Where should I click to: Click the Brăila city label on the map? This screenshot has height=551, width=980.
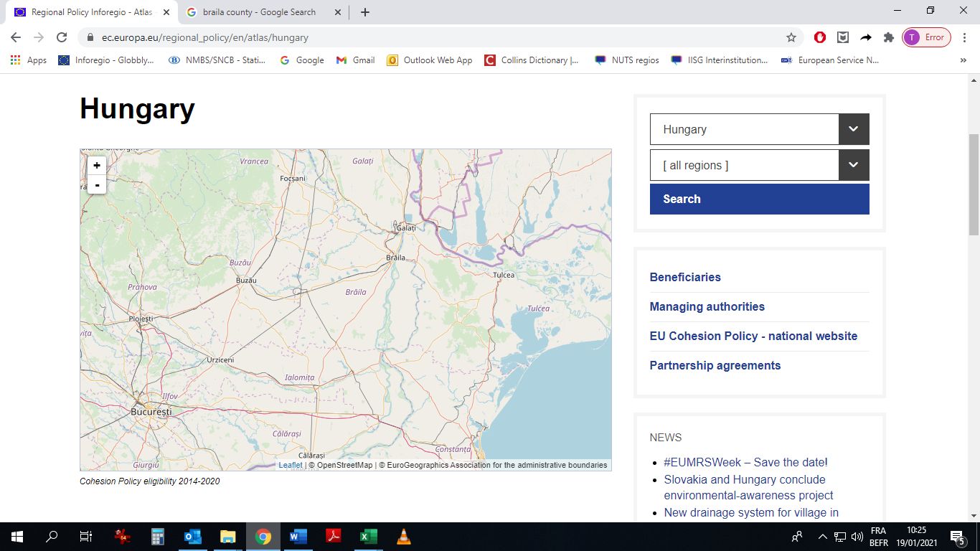pyautogui.click(x=395, y=258)
